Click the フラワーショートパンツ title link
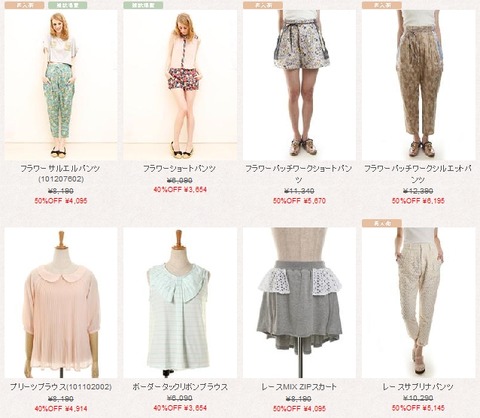480x418 pixels. pyautogui.click(x=179, y=169)
